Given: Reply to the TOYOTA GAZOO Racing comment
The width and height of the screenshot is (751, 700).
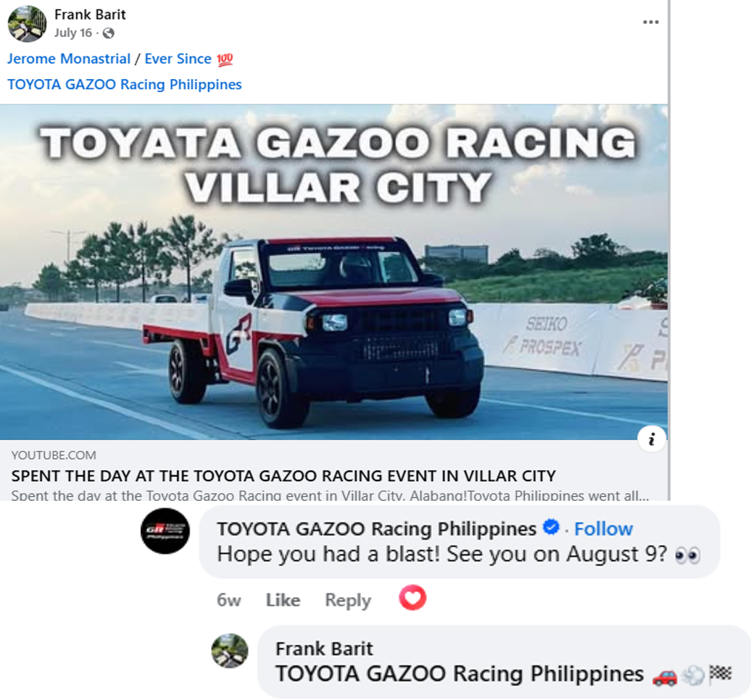Looking at the screenshot, I should tap(348, 601).
